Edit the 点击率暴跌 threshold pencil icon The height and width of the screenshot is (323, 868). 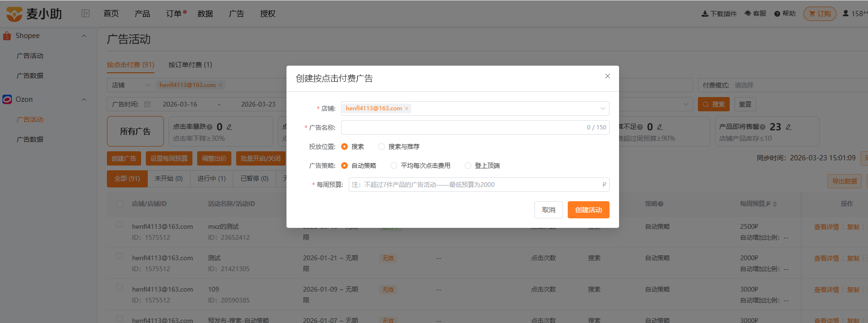pos(229,127)
